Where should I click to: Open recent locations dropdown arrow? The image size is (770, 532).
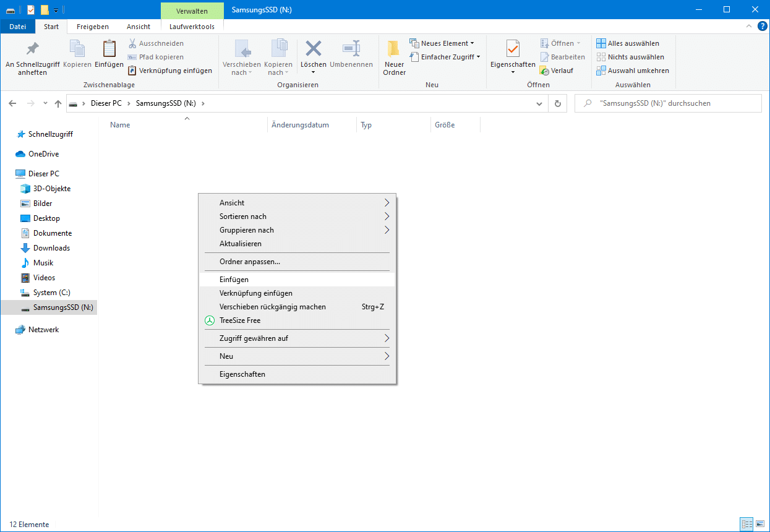pos(45,103)
